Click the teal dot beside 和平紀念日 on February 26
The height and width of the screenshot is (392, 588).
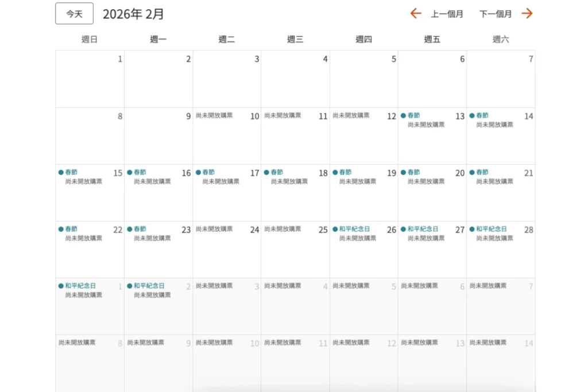(x=335, y=228)
